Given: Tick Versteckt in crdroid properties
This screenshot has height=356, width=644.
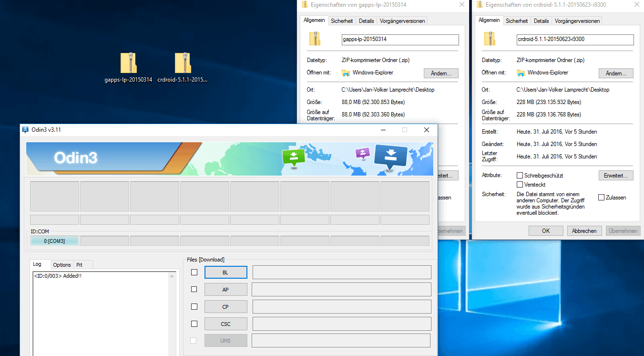Looking at the screenshot, I should pyautogui.click(x=520, y=185).
